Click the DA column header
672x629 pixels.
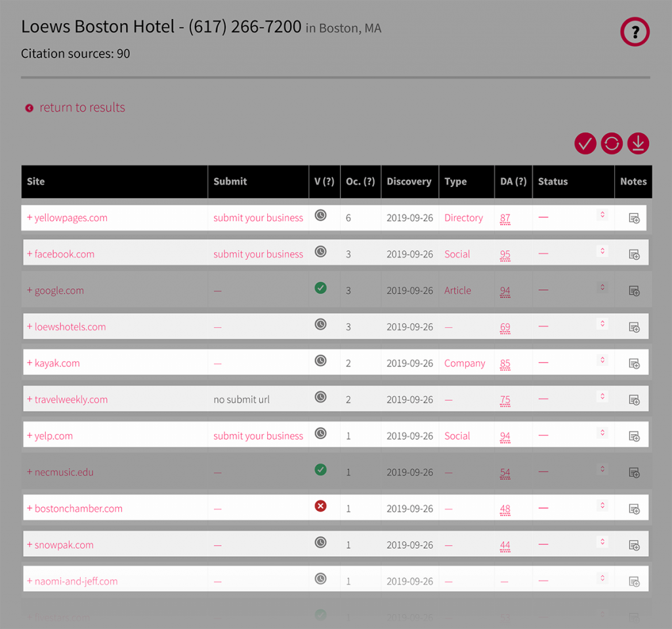click(x=513, y=182)
